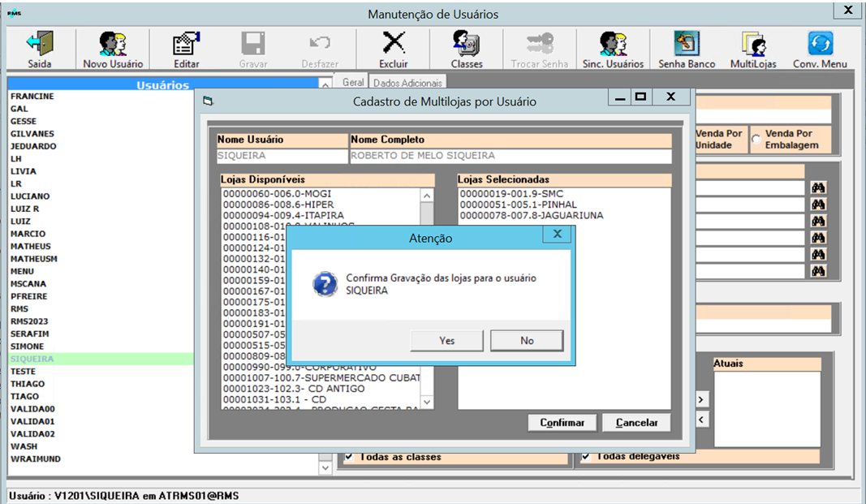866x504 pixels.
Task: Click the right arrow button beside Atuais
Action: pyautogui.click(x=701, y=399)
